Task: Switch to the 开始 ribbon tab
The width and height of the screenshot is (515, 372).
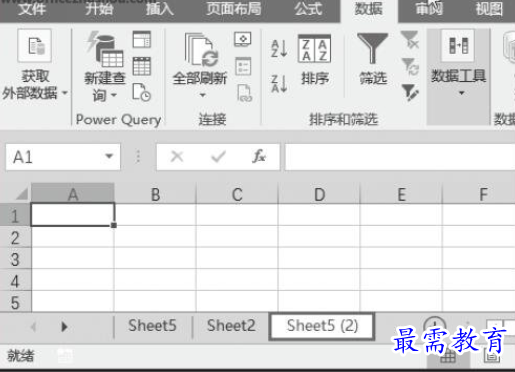Action: (x=99, y=9)
